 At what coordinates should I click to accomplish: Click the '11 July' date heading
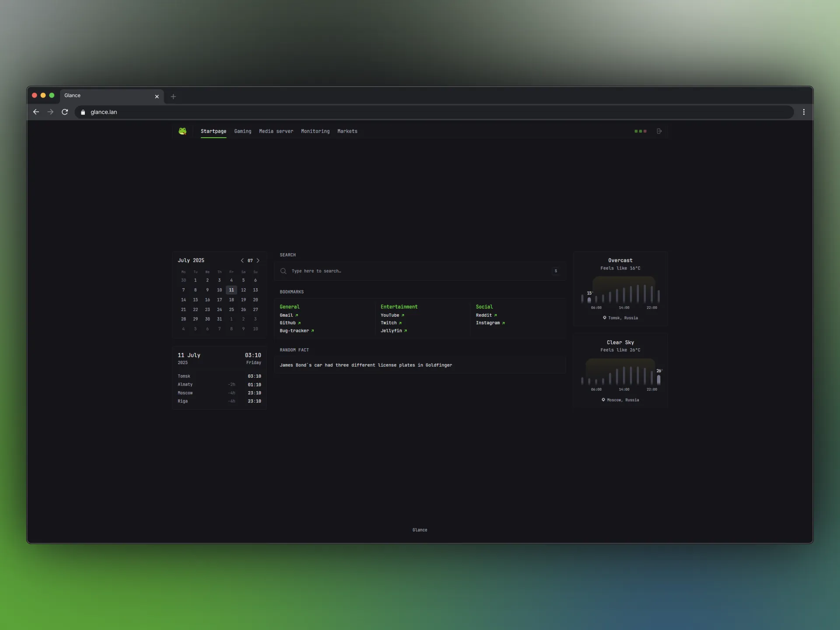(x=189, y=355)
